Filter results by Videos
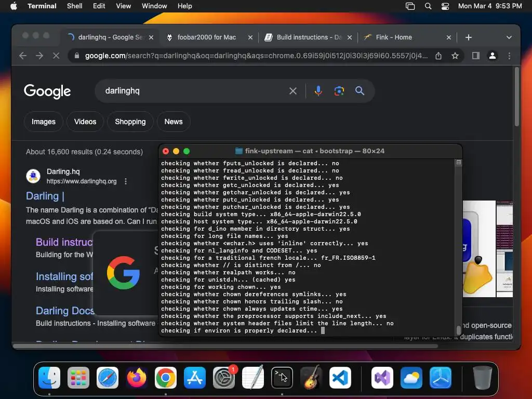532x399 pixels. coord(85,122)
